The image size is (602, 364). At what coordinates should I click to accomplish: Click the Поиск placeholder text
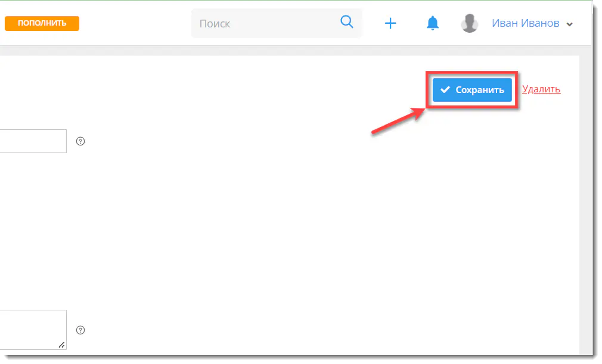tap(215, 24)
